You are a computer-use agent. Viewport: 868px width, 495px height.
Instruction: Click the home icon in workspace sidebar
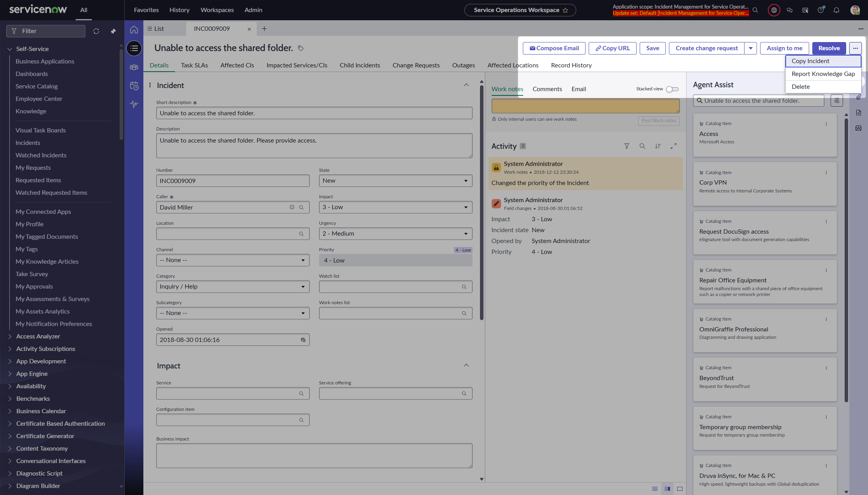134,30
